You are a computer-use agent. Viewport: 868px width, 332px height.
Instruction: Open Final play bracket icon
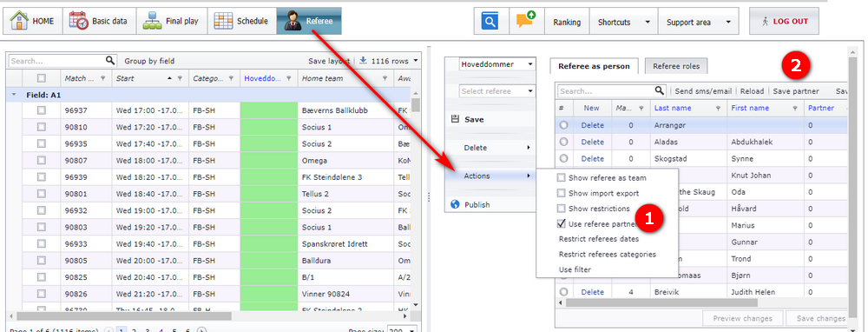click(x=152, y=21)
